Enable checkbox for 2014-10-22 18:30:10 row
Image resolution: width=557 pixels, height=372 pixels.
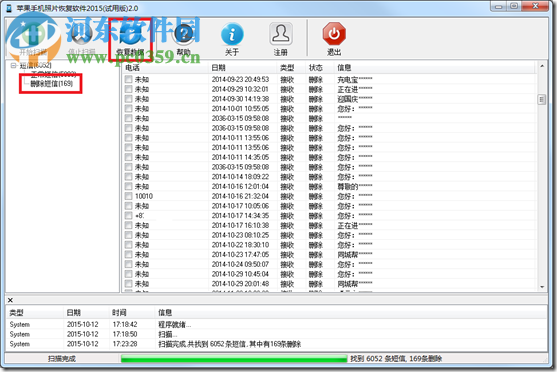[128, 245]
